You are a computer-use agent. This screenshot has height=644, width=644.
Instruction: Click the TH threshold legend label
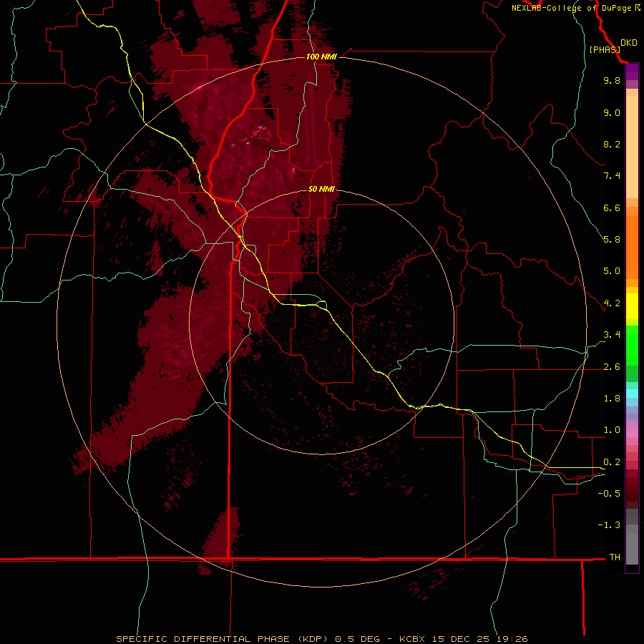tap(615, 557)
